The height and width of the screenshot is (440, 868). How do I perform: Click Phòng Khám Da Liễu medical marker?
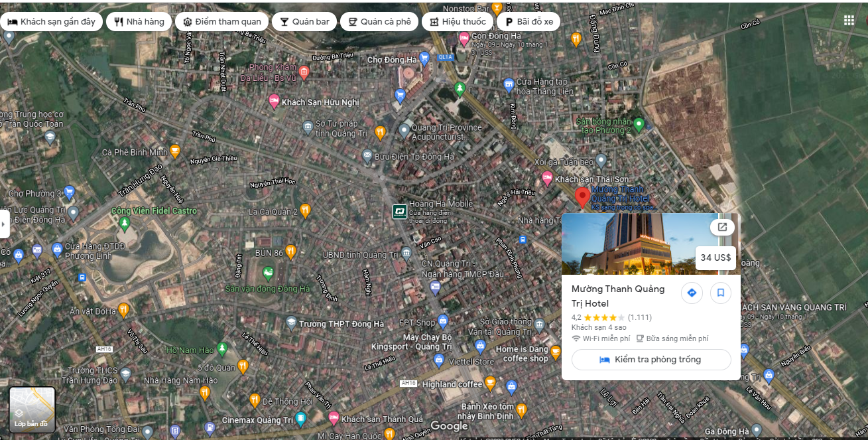(x=304, y=72)
